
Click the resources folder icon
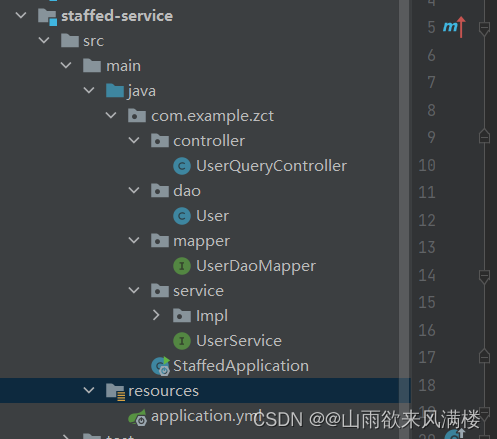115,392
